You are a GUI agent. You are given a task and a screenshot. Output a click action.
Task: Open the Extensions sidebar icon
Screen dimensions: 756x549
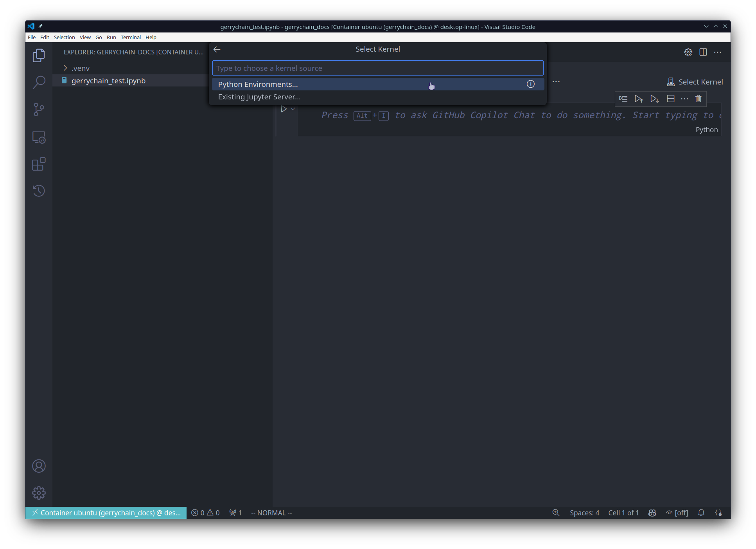point(39,164)
